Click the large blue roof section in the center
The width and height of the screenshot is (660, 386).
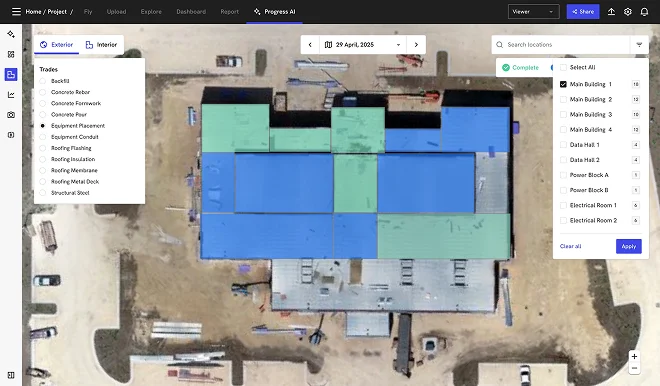pyautogui.click(x=284, y=183)
